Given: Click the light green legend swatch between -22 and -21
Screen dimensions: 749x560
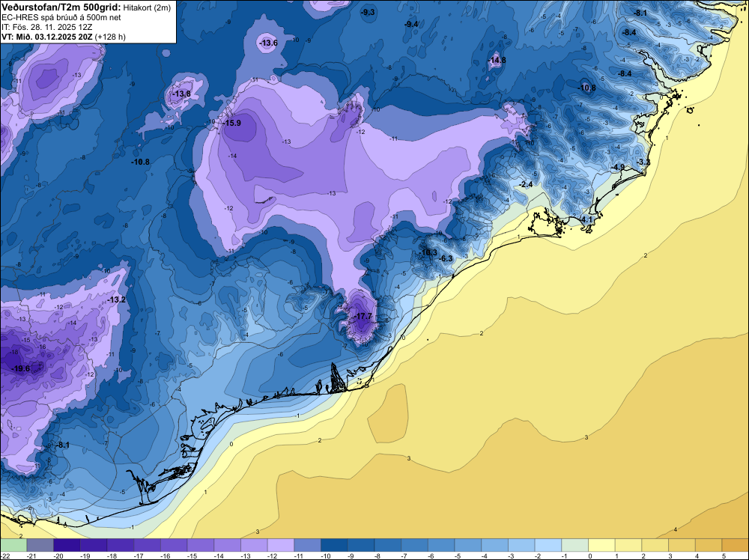Looking at the screenshot, I should pos(13,545).
